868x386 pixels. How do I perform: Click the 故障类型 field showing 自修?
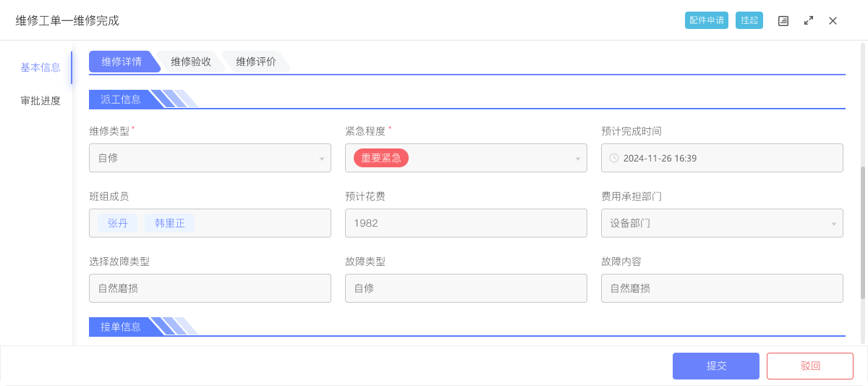[x=466, y=288]
